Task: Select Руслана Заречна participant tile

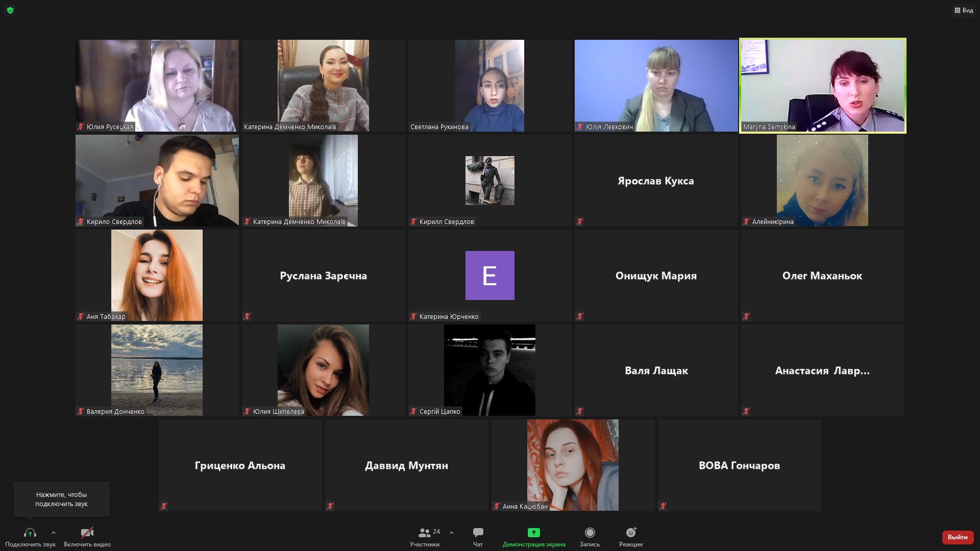Action: tap(323, 275)
